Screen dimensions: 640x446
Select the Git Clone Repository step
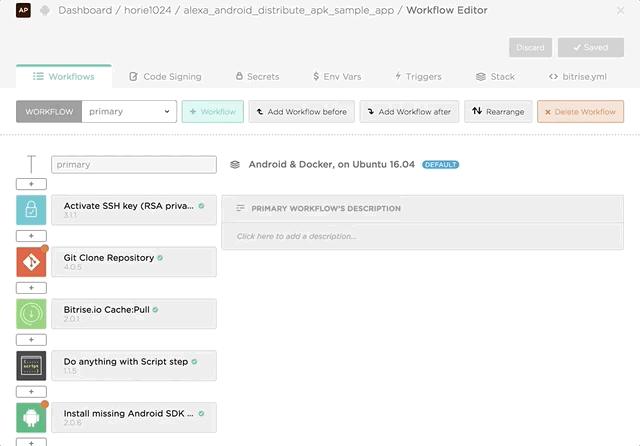(x=134, y=262)
